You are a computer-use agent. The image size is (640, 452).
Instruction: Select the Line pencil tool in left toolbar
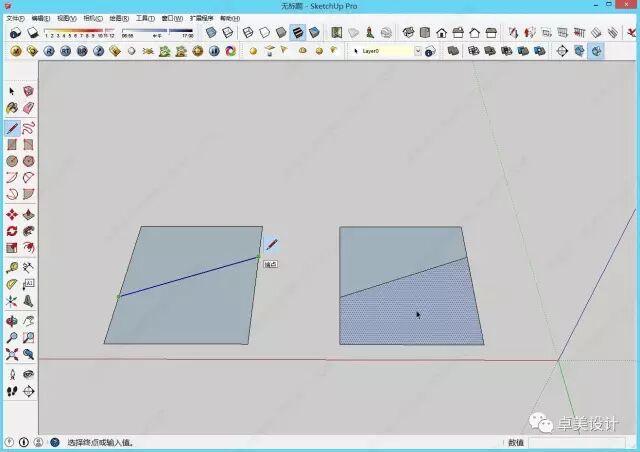(12, 128)
